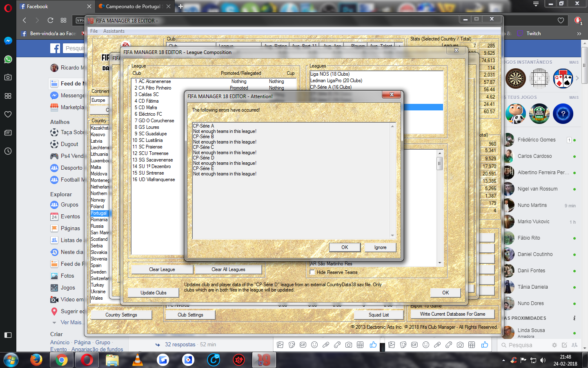Screen dimensions: 588x368
Task: Open Speed Dial grid in Opera sidebar
Action: point(8,96)
